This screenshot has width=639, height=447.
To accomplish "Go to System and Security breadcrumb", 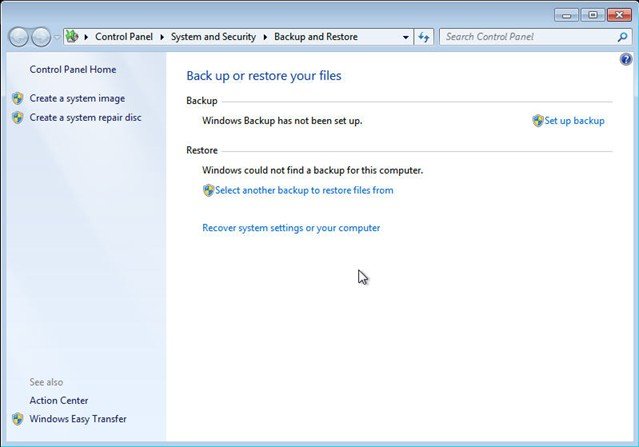I will pyautogui.click(x=213, y=37).
